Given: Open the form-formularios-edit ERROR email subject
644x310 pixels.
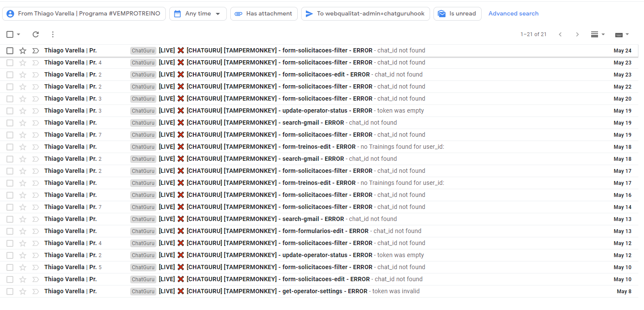Looking at the screenshot, I should [264, 231].
